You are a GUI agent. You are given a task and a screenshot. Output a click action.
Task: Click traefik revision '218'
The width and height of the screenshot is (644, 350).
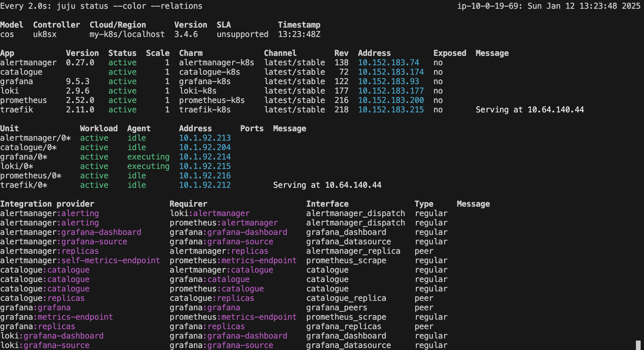coord(342,110)
